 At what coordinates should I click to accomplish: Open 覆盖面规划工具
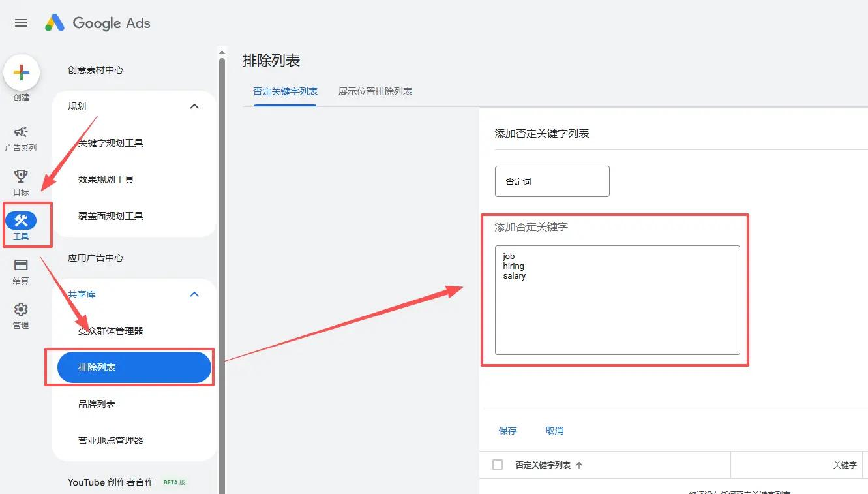(111, 216)
